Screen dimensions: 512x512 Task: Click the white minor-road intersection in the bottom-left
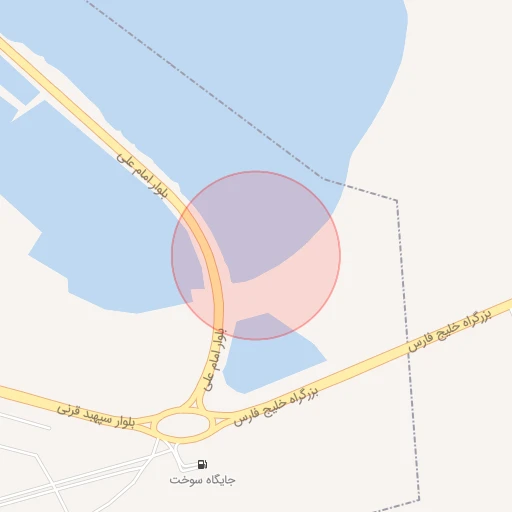click(x=55, y=487)
